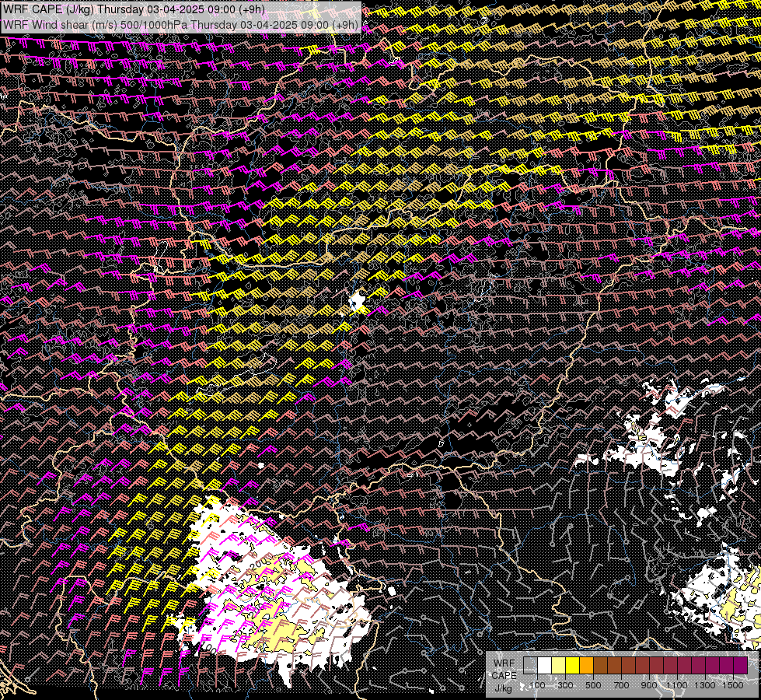
Task: Select the white legend swatch above 100
Action: pos(545,665)
